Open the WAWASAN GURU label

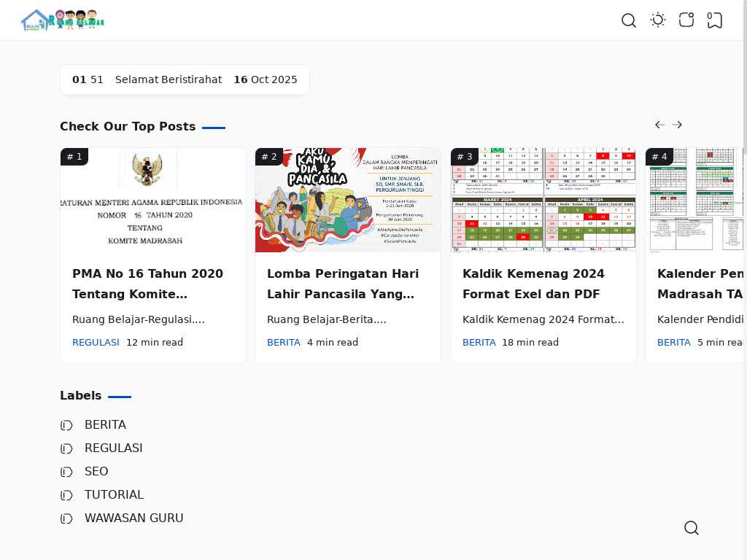pos(133,518)
